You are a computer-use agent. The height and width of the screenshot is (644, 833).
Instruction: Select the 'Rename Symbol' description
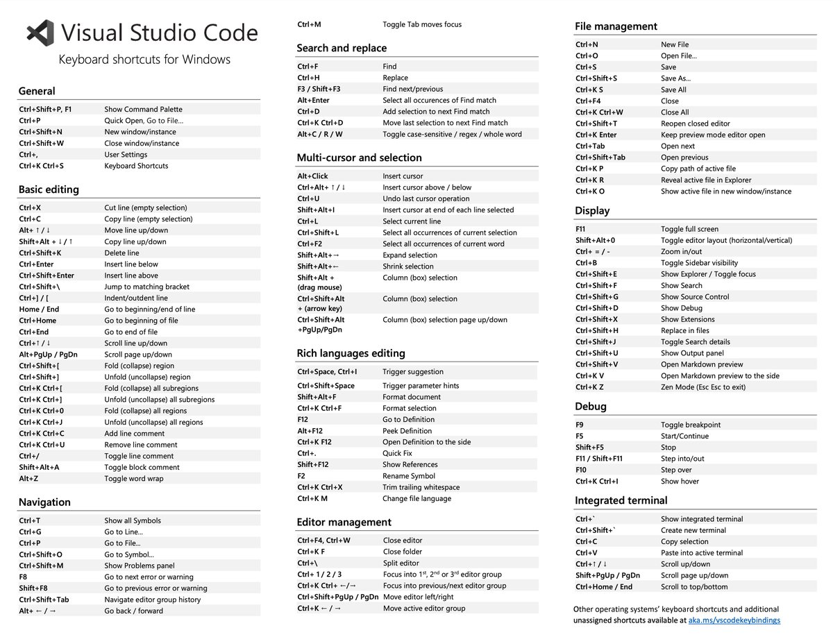point(409,476)
